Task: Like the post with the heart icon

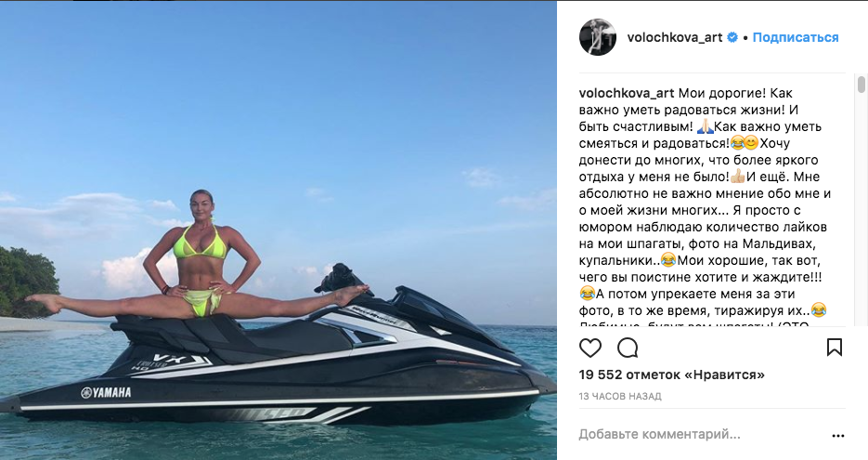Action: (x=590, y=348)
